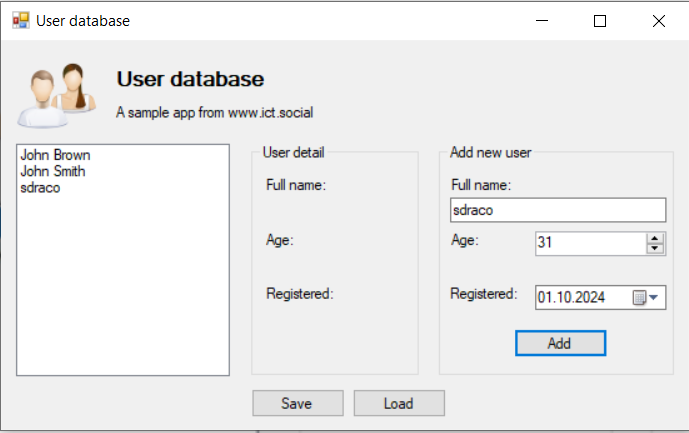689x433 pixels.
Task: Click the bold User database heading
Action: point(190,79)
